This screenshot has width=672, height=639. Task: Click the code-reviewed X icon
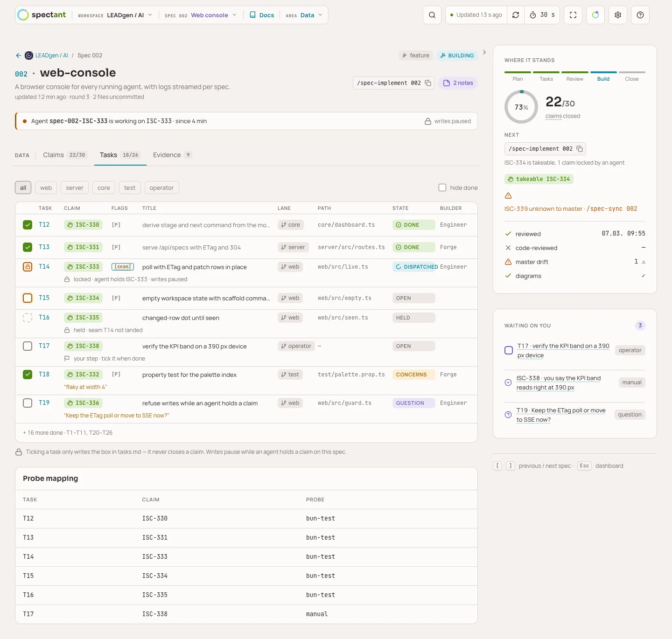tap(508, 248)
